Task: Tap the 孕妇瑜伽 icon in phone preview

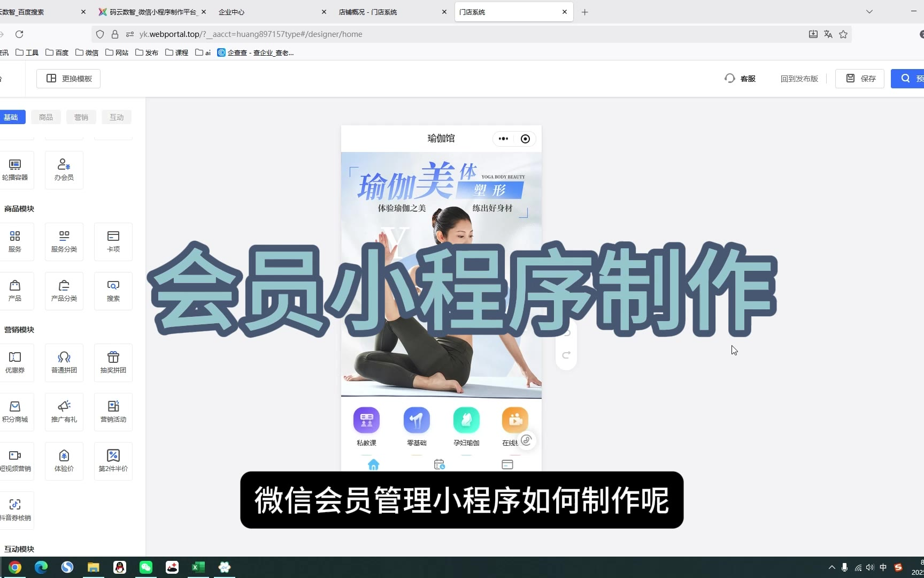Action: (x=466, y=420)
